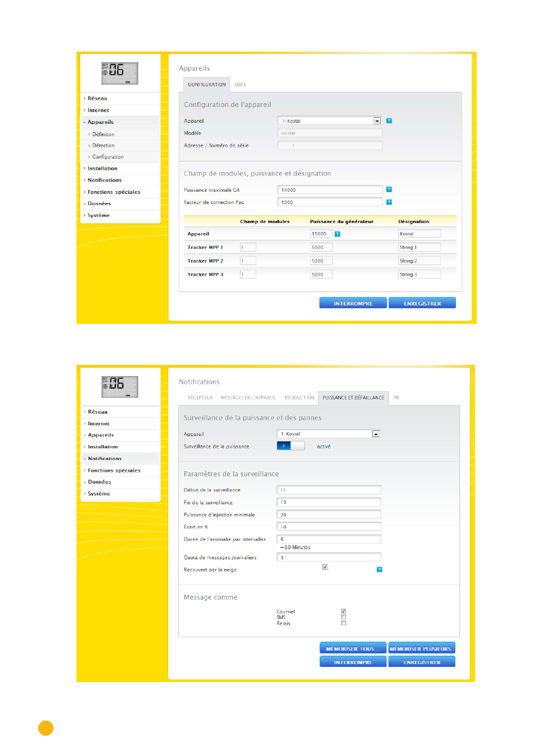Toggle the Surveillance de la puissance switch
The width and height of the screenshot is (535, 756).
pos(290,446)
